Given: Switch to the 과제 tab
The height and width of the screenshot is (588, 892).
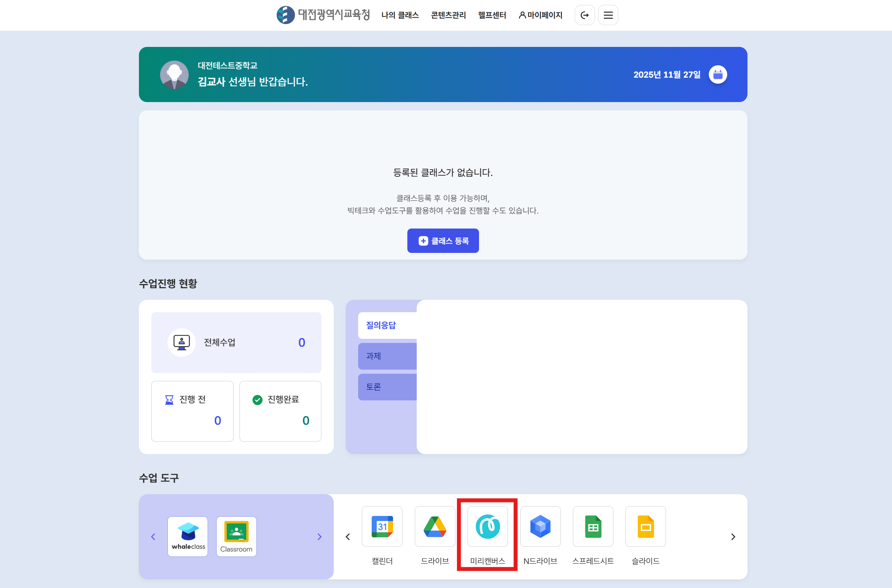Looking at the screenshot, I should coord(387,356).
